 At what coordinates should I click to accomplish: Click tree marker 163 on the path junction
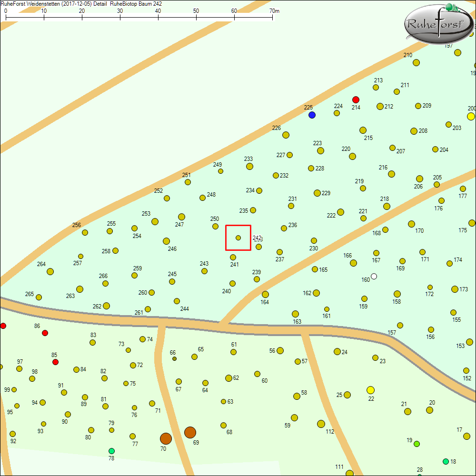click(295, 314)
